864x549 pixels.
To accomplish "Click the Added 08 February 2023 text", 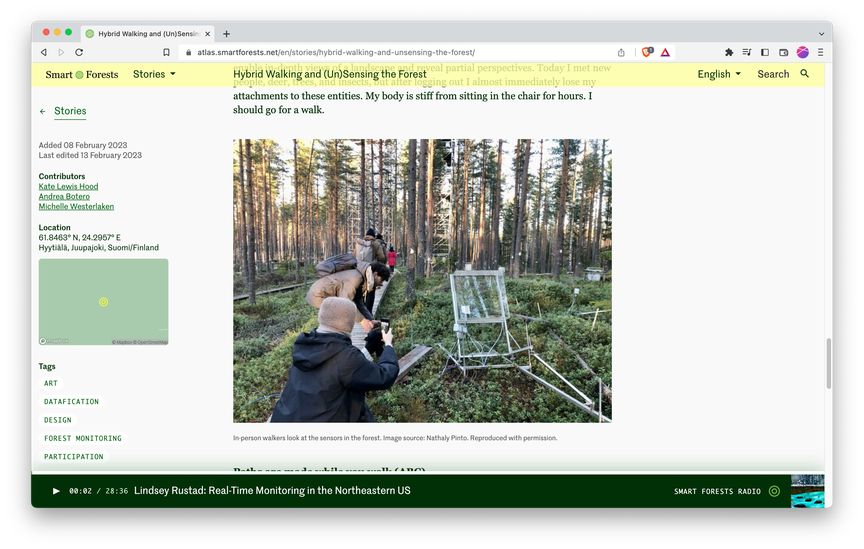I will coord(83,145).
